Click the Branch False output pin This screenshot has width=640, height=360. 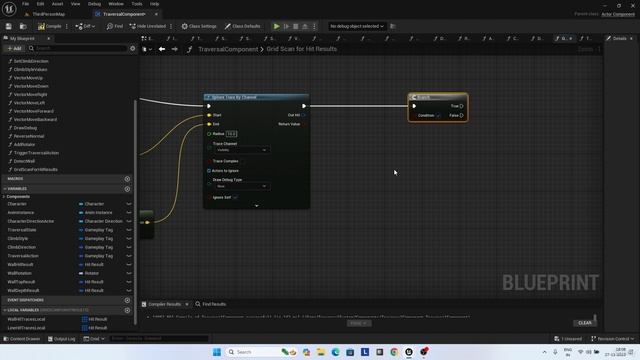(462, 116)
